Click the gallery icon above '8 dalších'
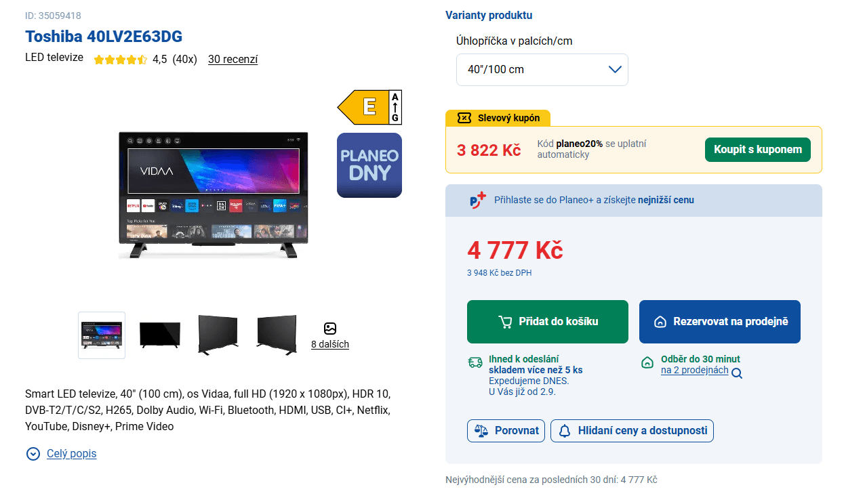Viewport: 844px width, 504px height. click(x=330, y=329)
